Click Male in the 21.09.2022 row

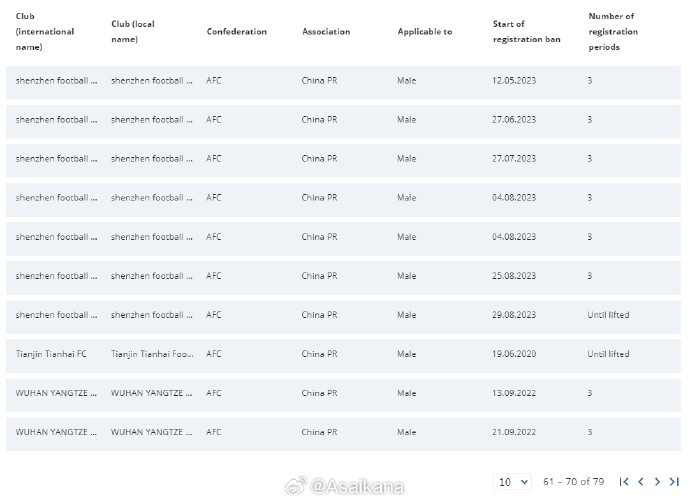click(x=406, y=432)
